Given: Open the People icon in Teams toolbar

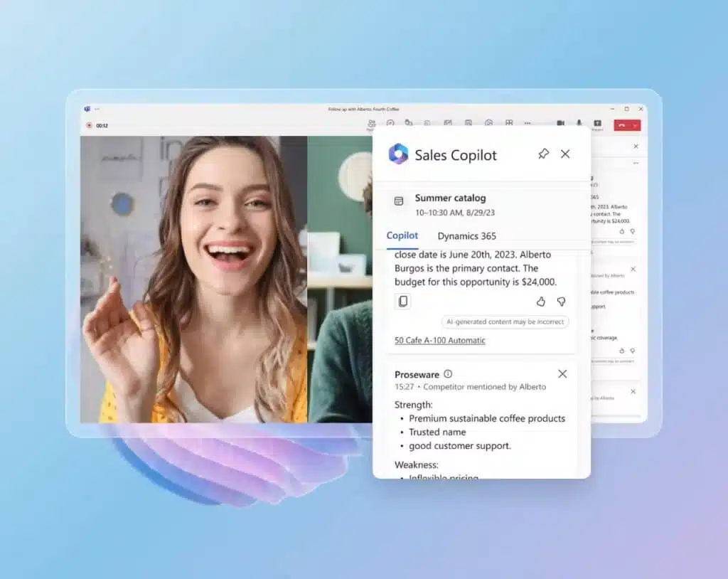Looking at the screenshot, I should [371, 124].
